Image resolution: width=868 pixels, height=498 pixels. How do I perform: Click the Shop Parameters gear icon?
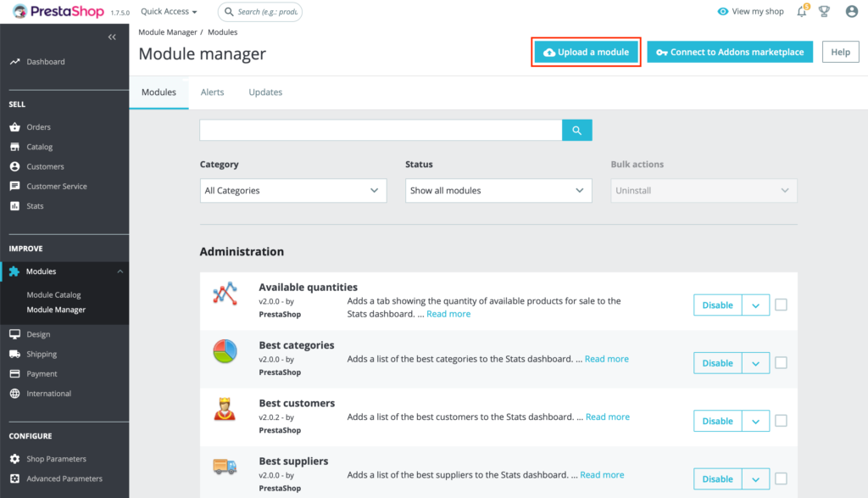[15, 459]
